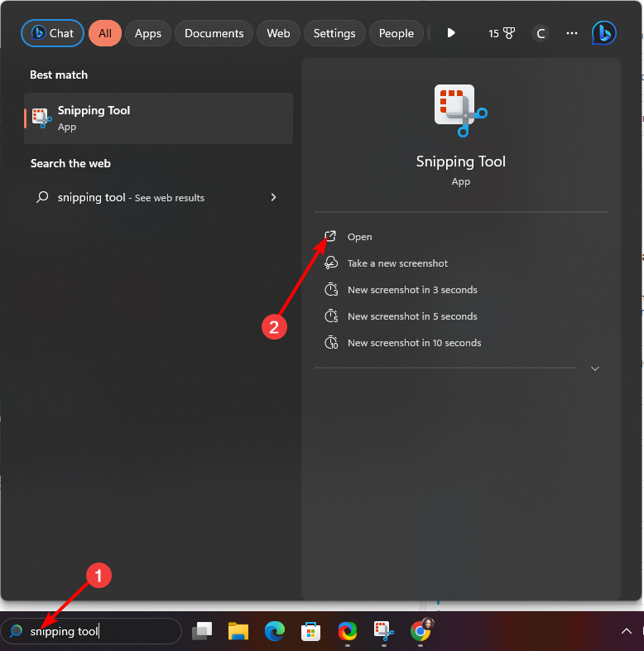
Task: Open Google Chrome from the taskbar
Action: [421, 631]
